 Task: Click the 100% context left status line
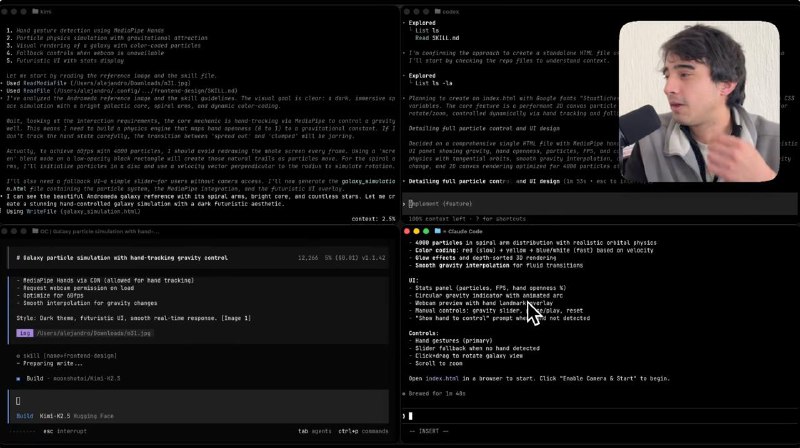pos(470,217)
